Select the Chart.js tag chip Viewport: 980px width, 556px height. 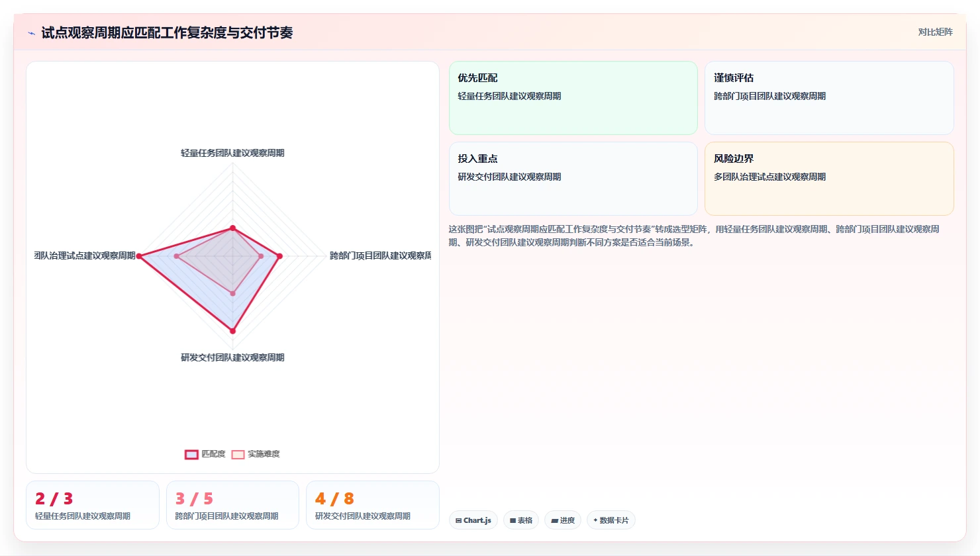tap(473, 520)
